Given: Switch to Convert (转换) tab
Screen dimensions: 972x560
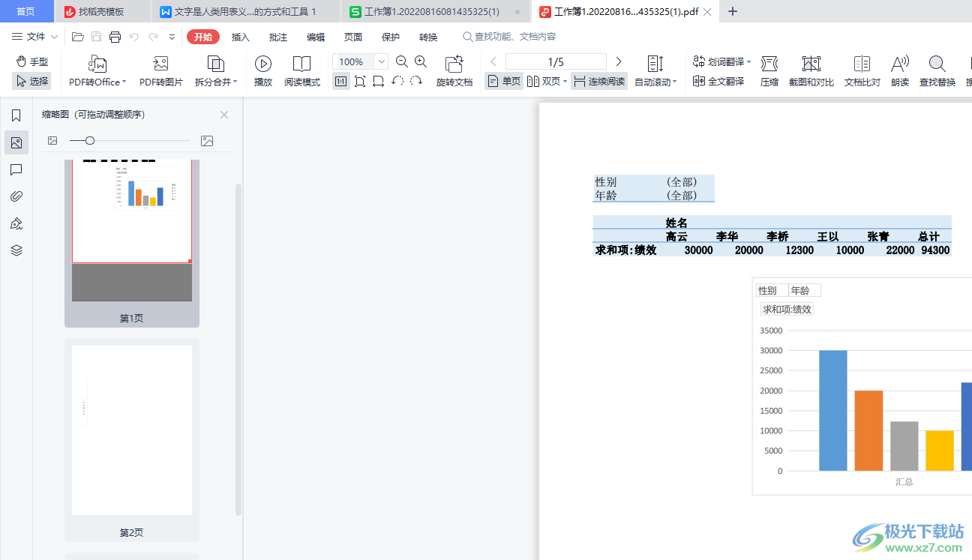Looking at the screenshot, I should tap(428, 37).
